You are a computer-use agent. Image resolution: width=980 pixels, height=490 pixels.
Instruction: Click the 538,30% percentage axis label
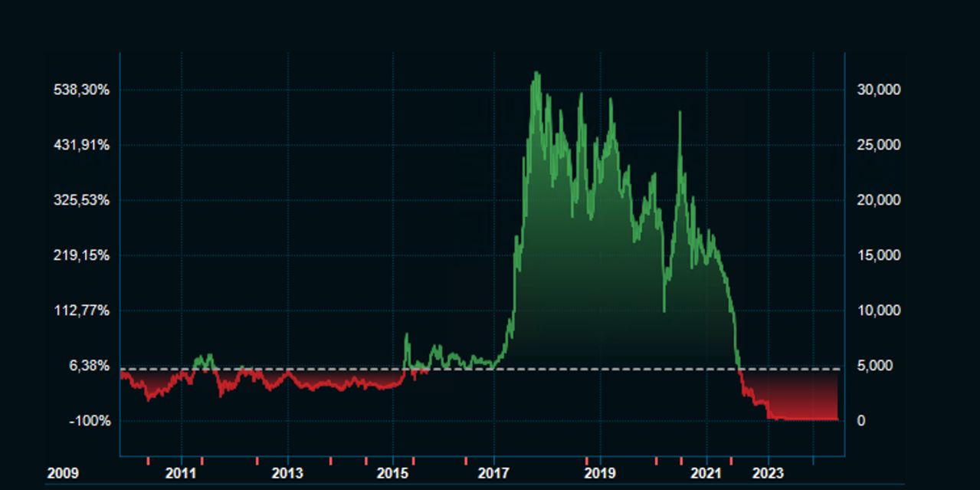82,90
